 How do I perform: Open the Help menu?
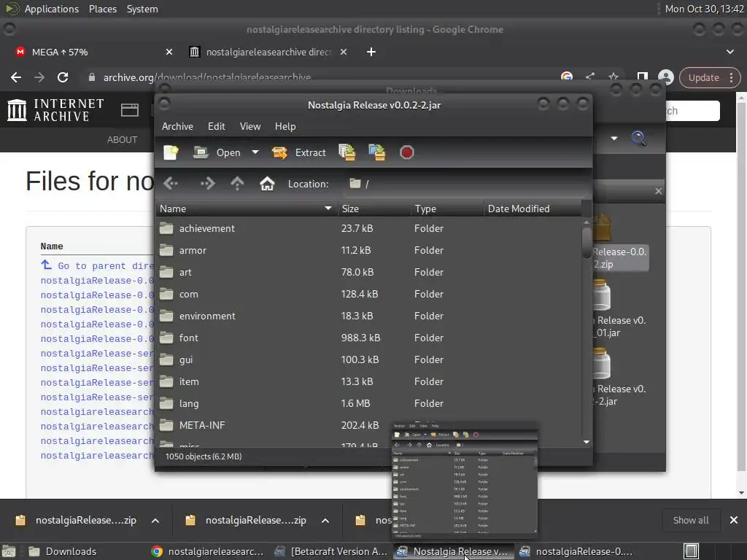285,126
